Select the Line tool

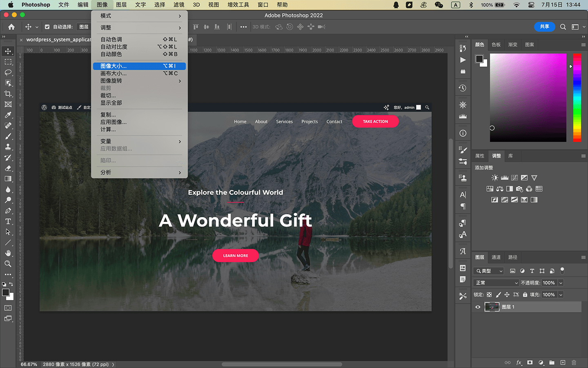(8, 242)
